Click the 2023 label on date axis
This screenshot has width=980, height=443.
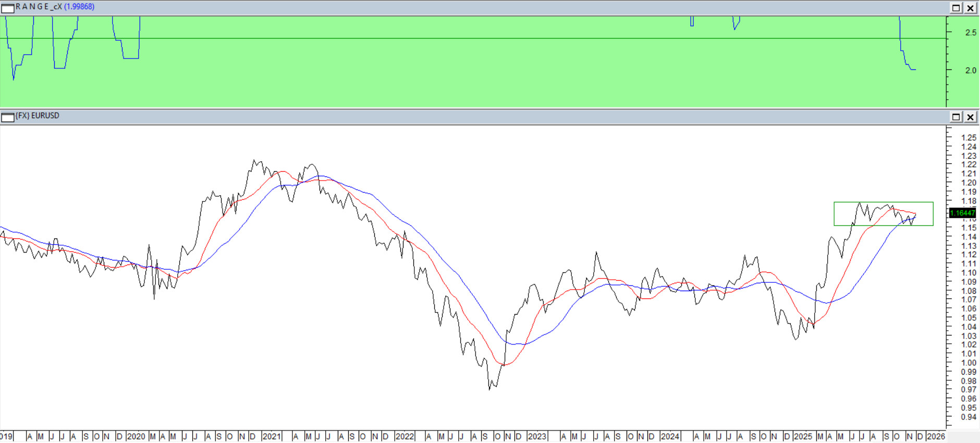tap(537, 436)
